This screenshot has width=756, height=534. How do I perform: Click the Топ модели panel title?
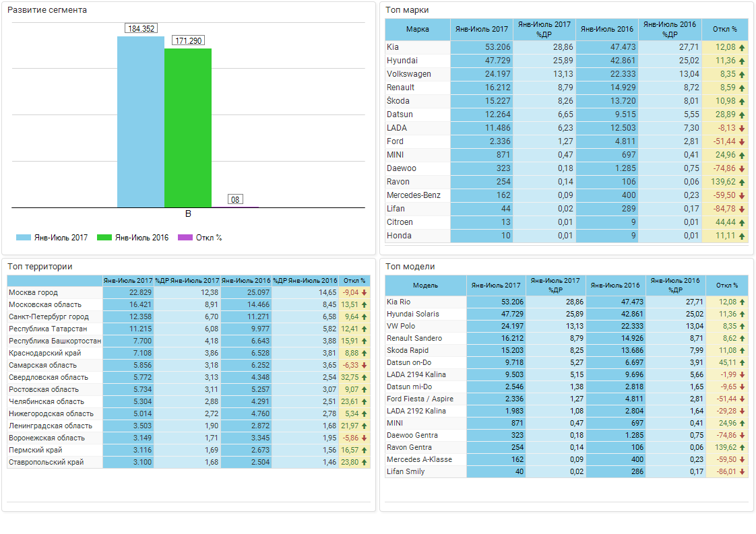pyautogui.click(x=410, y=267)
